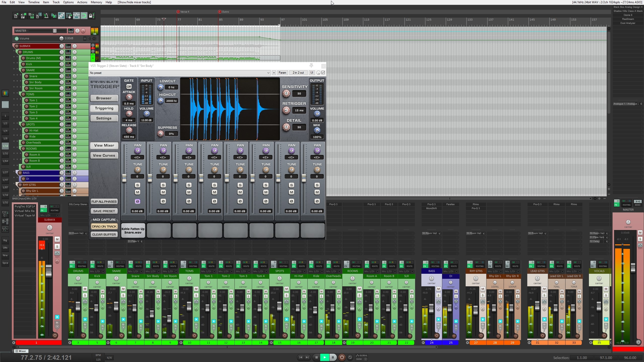Collapse the SUBMIX folder arrow button
This screenshot has height=362, width=644.
pos(93,45)
